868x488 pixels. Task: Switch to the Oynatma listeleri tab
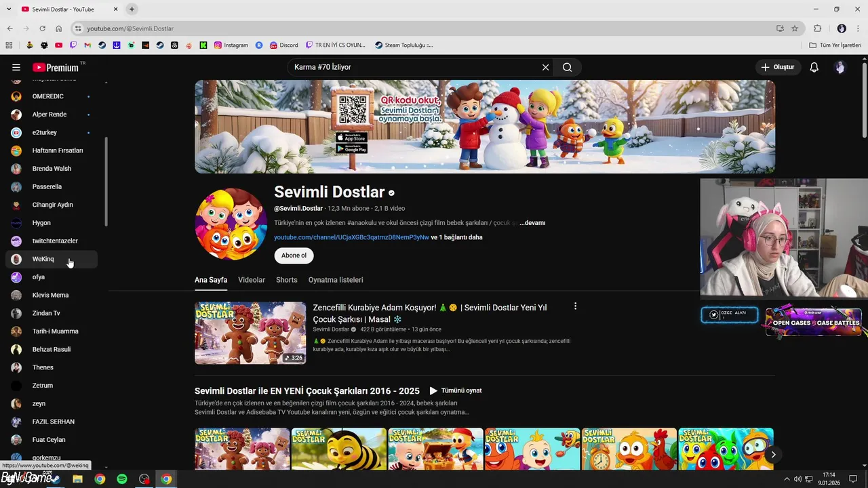pyautogui.click(x=336, y=280)
